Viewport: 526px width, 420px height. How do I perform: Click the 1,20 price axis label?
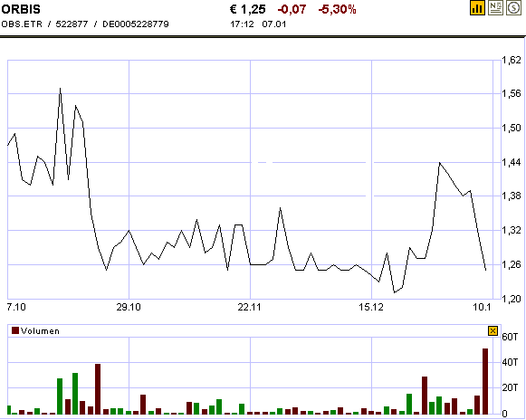click(512, 299)
